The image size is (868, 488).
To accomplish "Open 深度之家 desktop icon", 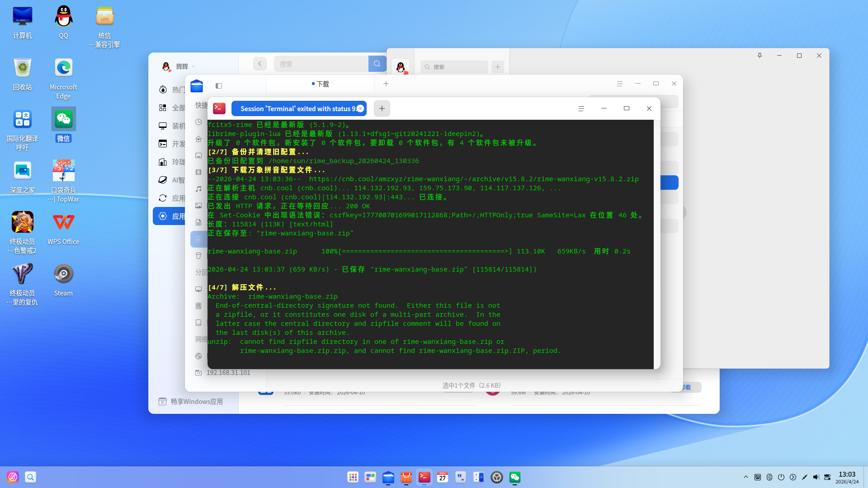I will pos(22,177).
